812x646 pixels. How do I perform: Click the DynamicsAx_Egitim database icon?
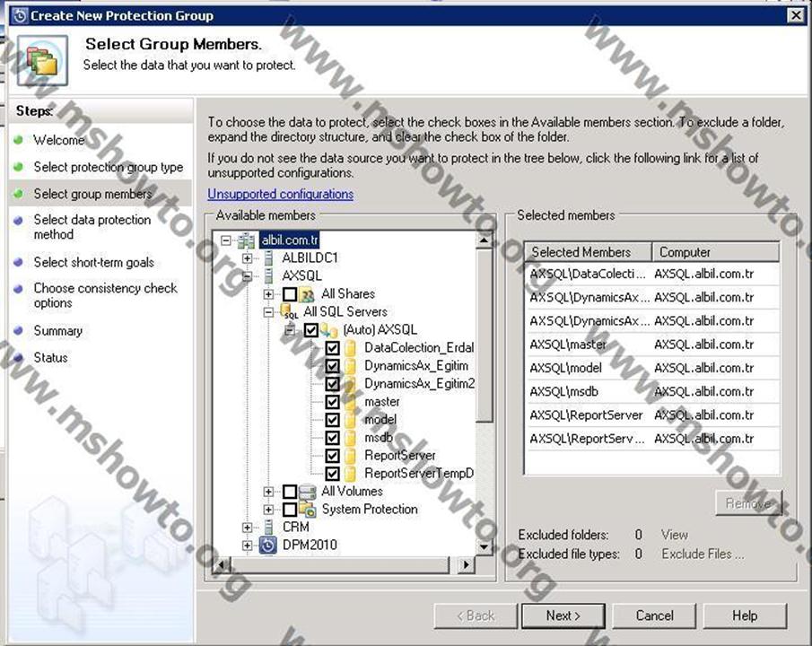(x=351, y=366)
